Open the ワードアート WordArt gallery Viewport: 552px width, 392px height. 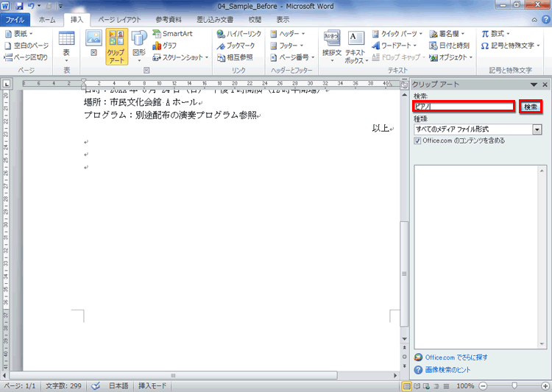[394, 46]
